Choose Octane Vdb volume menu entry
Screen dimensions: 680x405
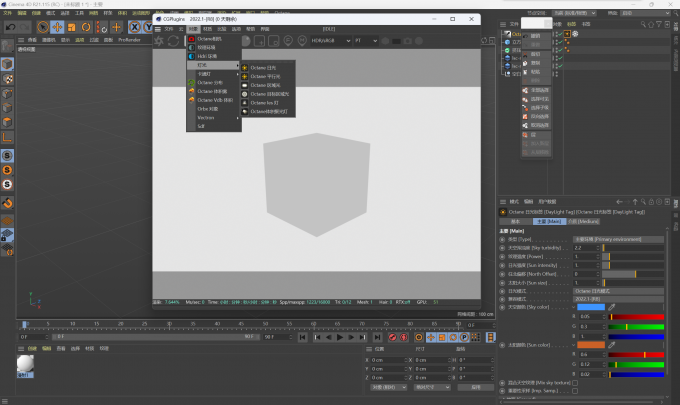214,100
